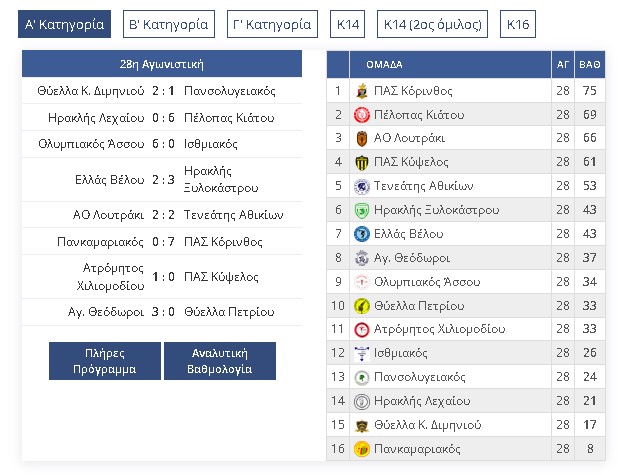Click the Ηρακλής Ξυλοκάστρου team badge
Screen dimensions: 620x475
coord(362,210)
